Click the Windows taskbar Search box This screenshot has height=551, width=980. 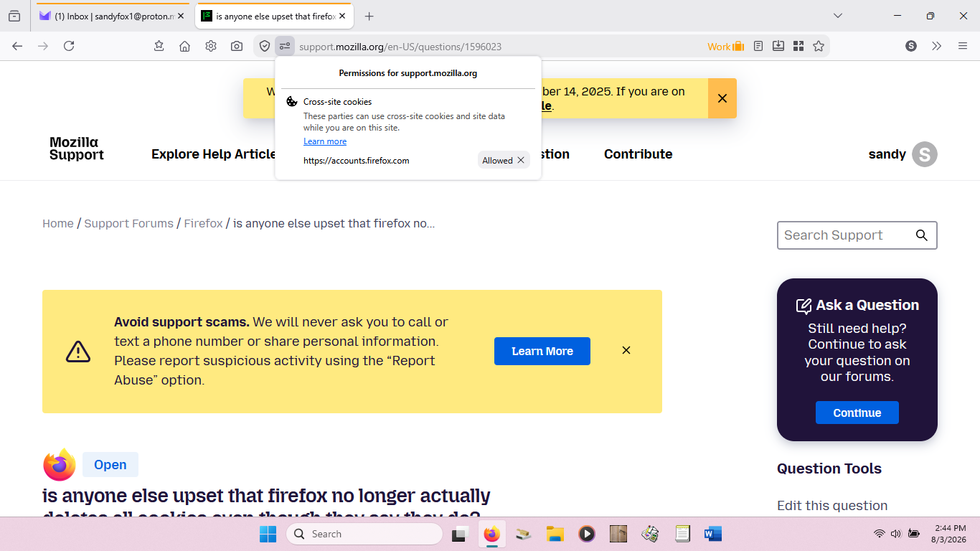[364, 534]
